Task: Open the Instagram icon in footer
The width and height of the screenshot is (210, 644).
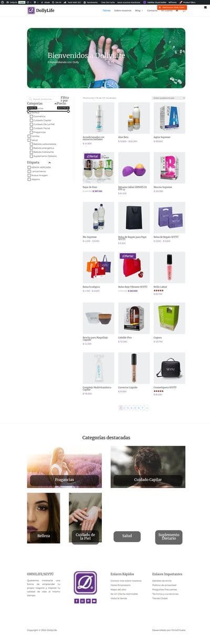Action: (x=82, y=601)
